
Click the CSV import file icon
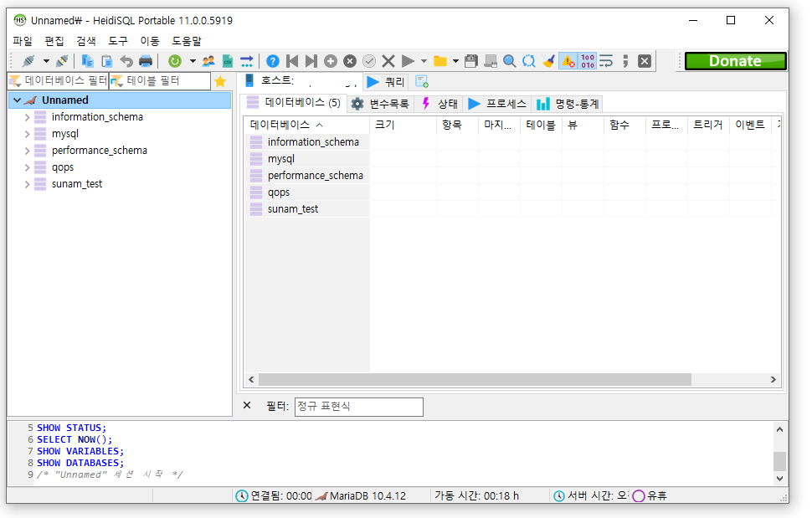(x=228, y=61)
